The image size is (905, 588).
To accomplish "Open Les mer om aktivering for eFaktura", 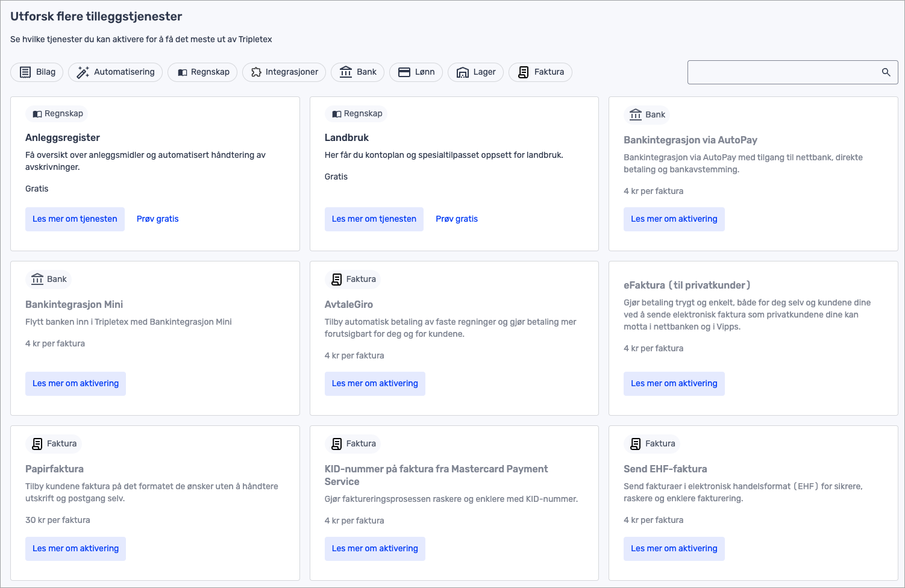I will pos(674,384).
